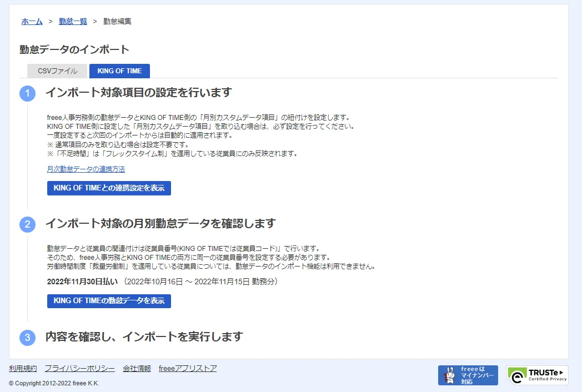The height and width of the screenshot is (392, 582).
Task: Click the 勤怠編集 breadcrumb text
Action: coord(117,22)
